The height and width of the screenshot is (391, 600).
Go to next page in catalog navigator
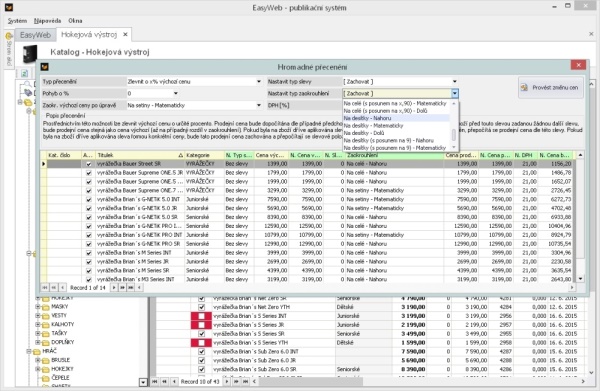click(236, 381)
